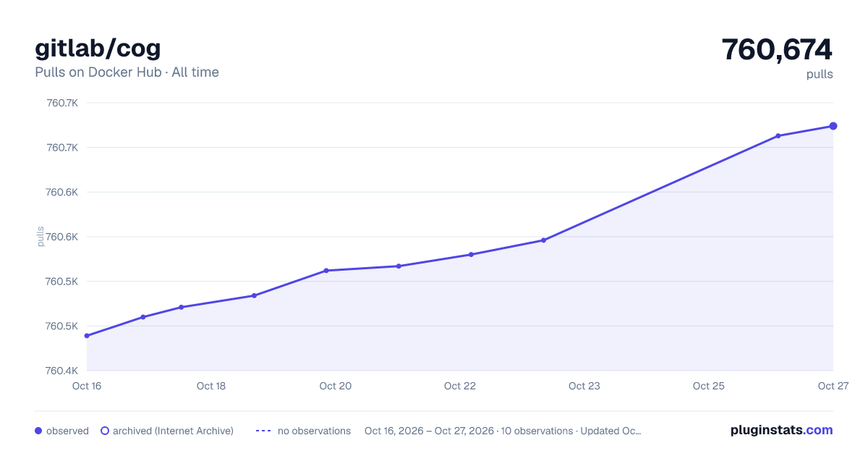Click the archived (Internet Archive) legend circle
The height and width of the screenshot is (456, 868).
pos(105,431)
